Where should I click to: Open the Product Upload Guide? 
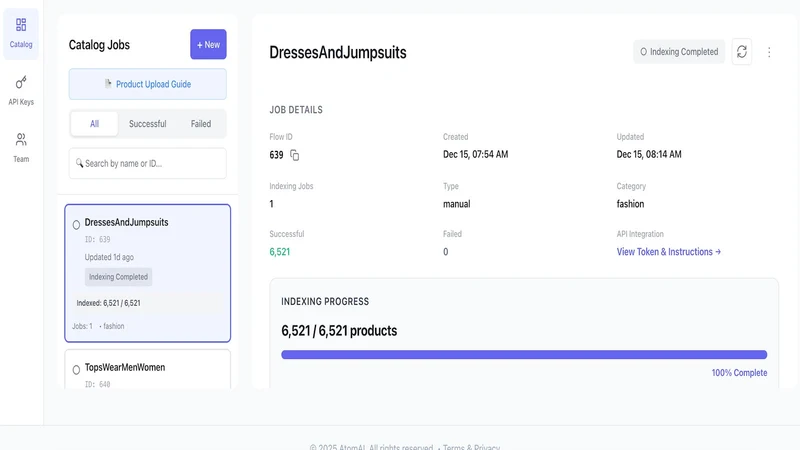click(147, 84)
